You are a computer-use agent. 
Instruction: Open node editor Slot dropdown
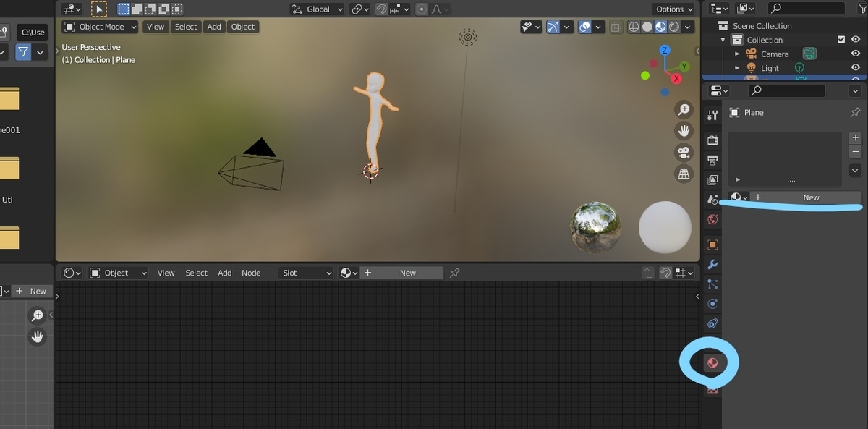tap(307, 273)
